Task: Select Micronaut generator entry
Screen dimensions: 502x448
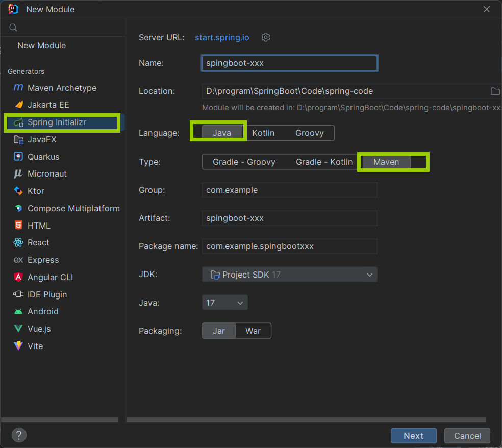Action: tap(63, 174)
